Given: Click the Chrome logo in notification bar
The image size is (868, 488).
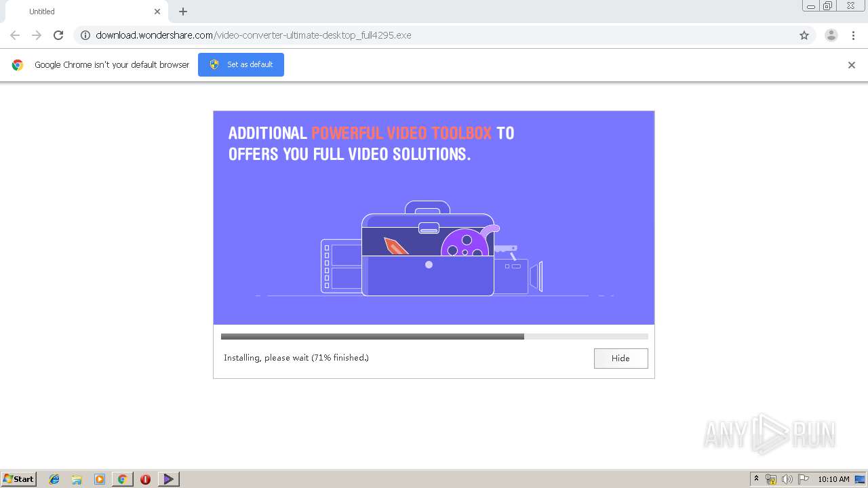Looking at the screenshot, I should pyautogui.click(x=18, y=65).
